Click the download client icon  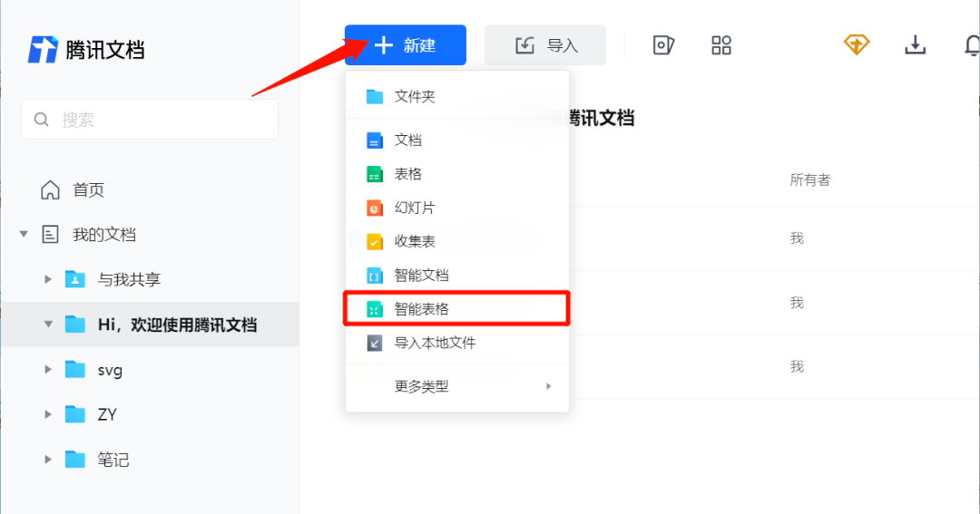tap(915, 45)
